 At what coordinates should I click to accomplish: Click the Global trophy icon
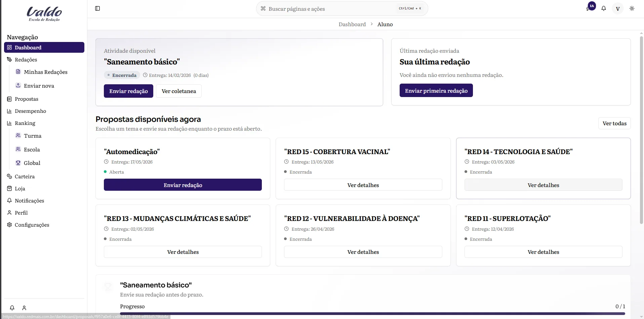coord(18,163)
